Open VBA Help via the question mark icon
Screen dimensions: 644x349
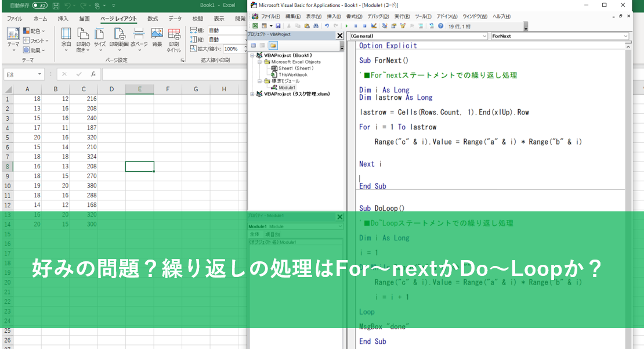click(441, 26)
